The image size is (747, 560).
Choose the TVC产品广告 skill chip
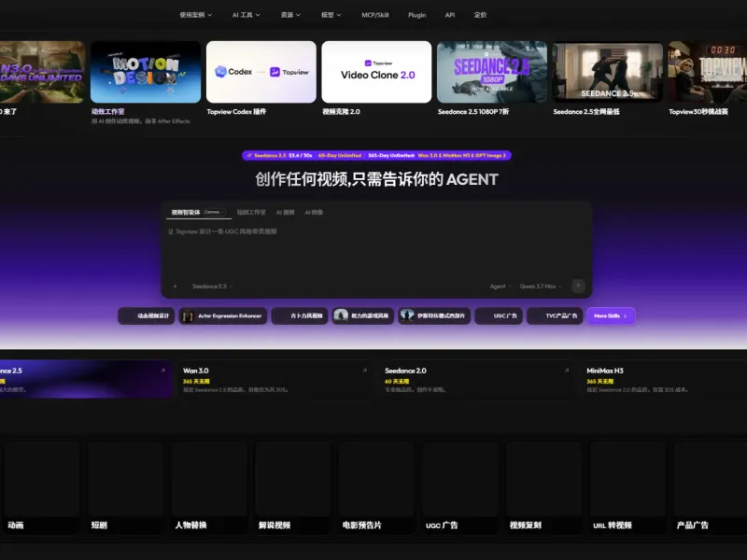tap(555, 315)
